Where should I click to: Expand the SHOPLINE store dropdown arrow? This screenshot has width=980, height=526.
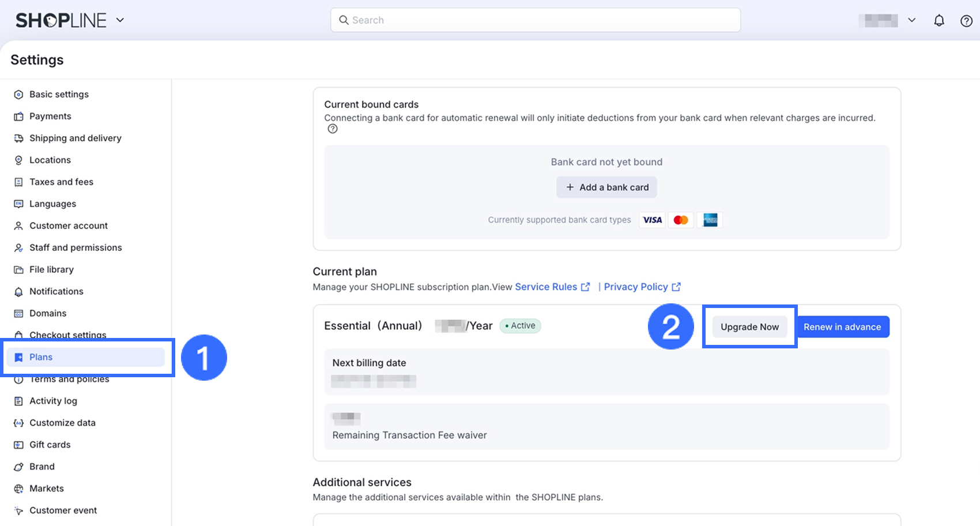[120, 20]
